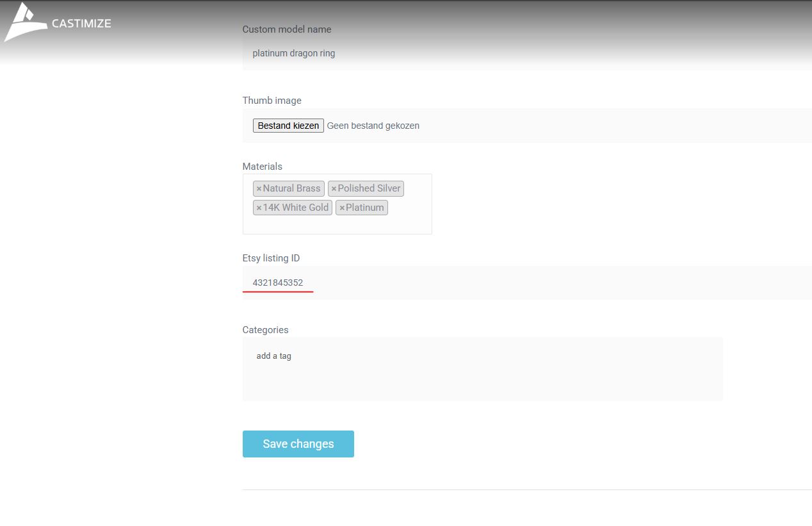Click the Castimize logo
Image resolution: width=812 pixels, height=526 pixels.
(x=58, y=22)
